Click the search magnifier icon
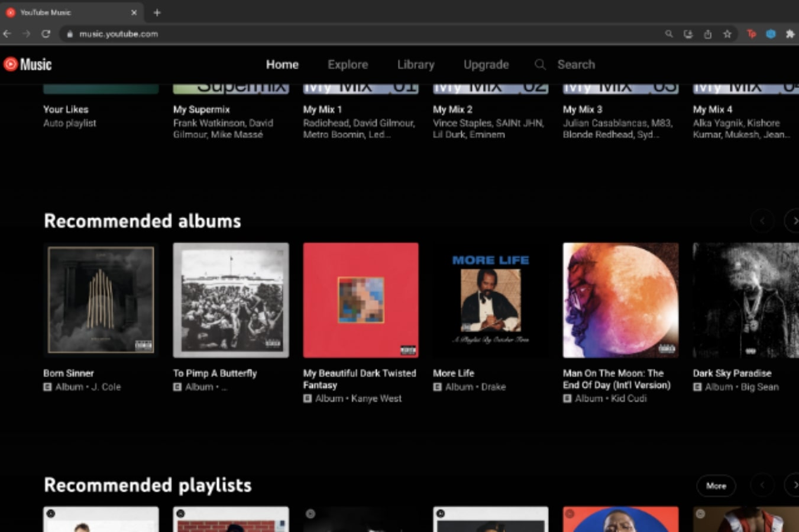Viewport: 799px width, 532px height. coord(539,64)
